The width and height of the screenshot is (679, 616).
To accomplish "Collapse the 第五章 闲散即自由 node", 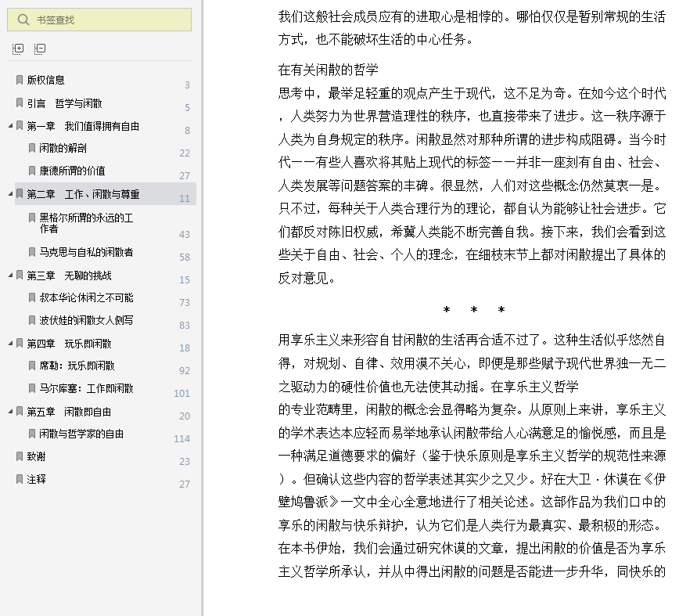I will click(x=10, y=411).
